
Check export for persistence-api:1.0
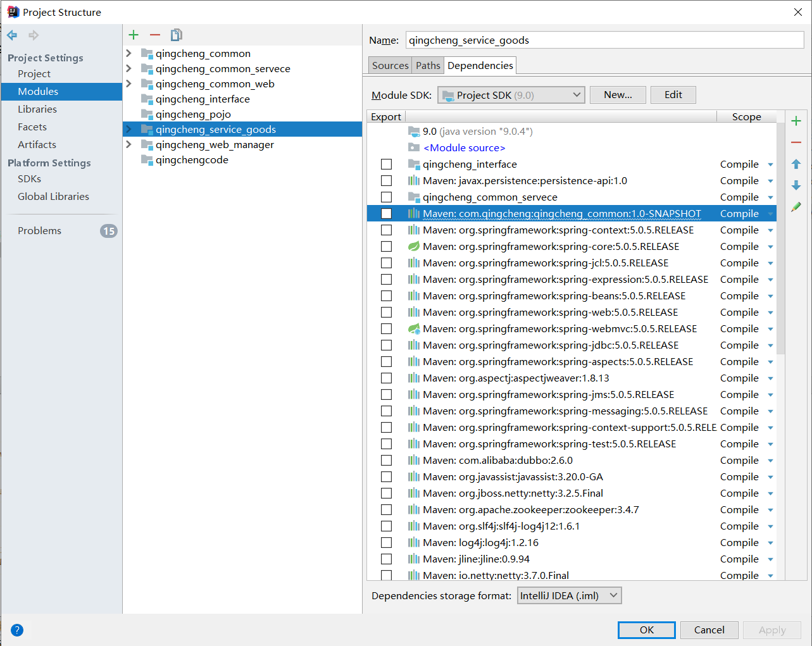pos(386,181)
